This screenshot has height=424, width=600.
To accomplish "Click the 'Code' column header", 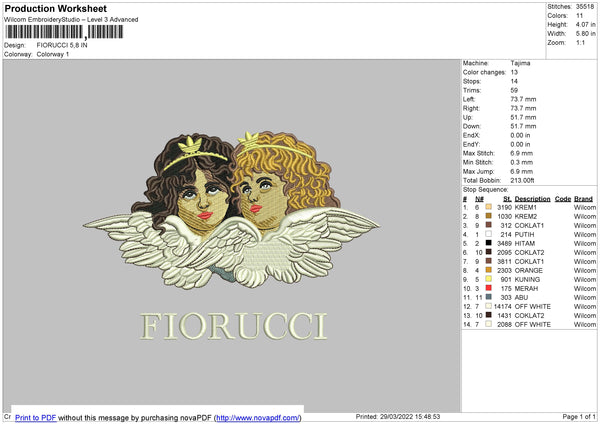I will click(x=562, y=199).
